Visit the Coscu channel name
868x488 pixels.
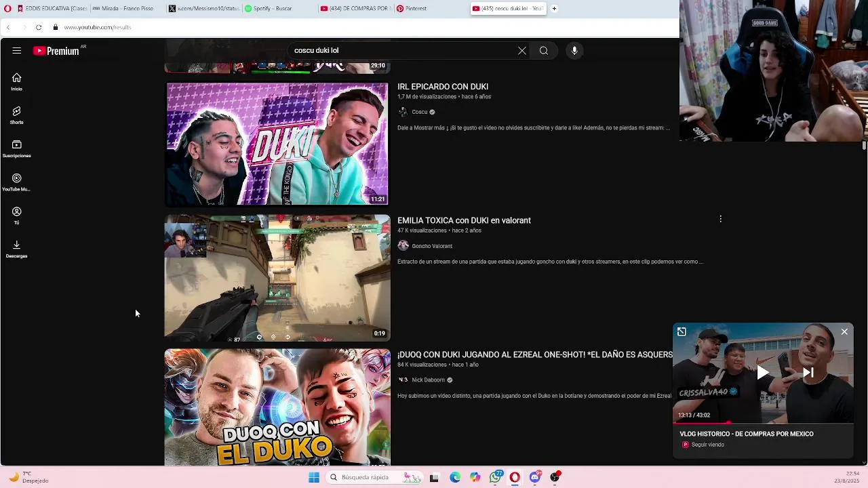420,112
